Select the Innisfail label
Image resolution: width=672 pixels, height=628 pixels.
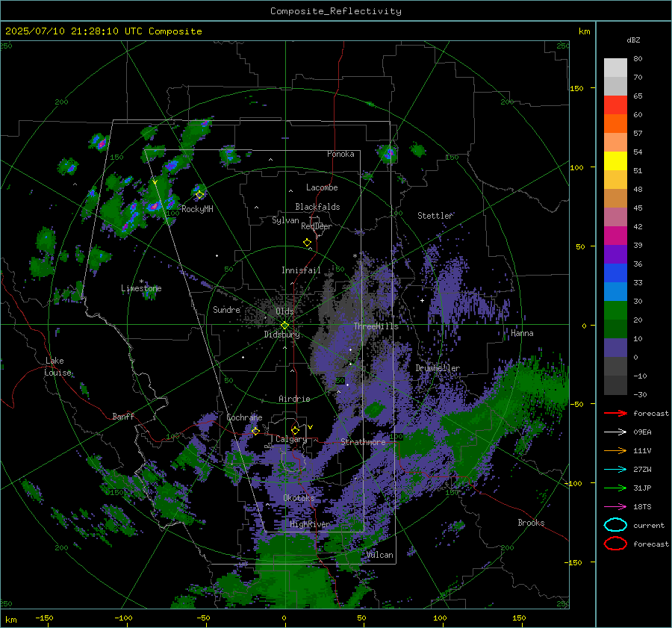(x=301, y=270)
